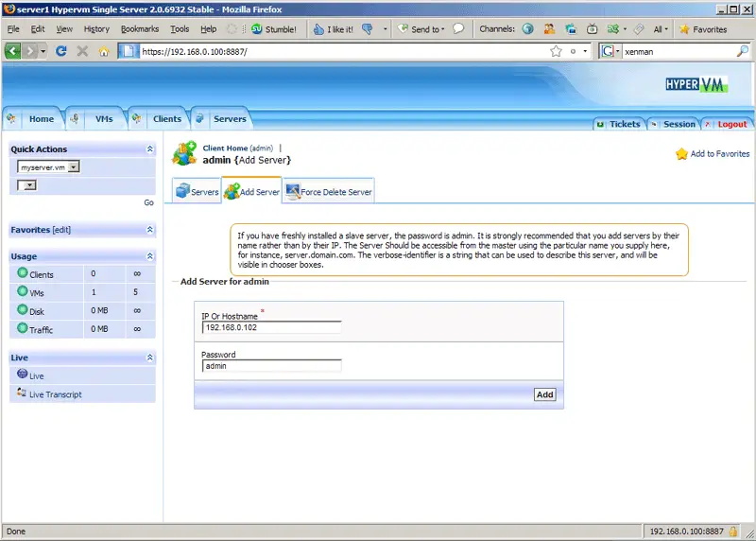Click the search box containing xenman
The image size is (756, 541).
coord(679,51)
